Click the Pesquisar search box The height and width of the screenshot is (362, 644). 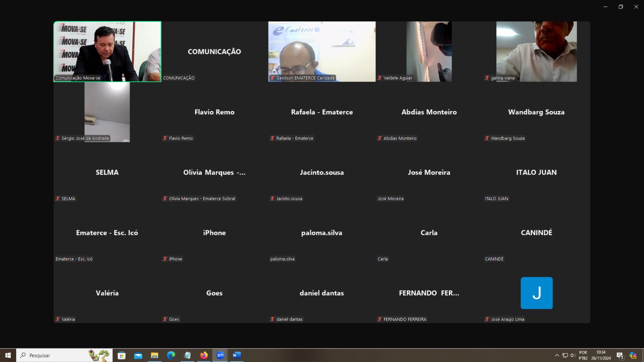[56, 355]
